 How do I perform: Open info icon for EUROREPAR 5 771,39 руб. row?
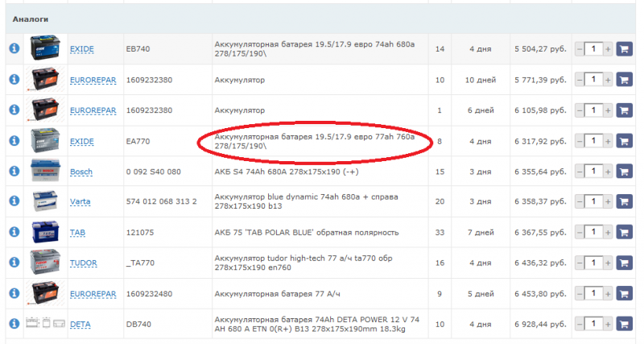point(14,79)
